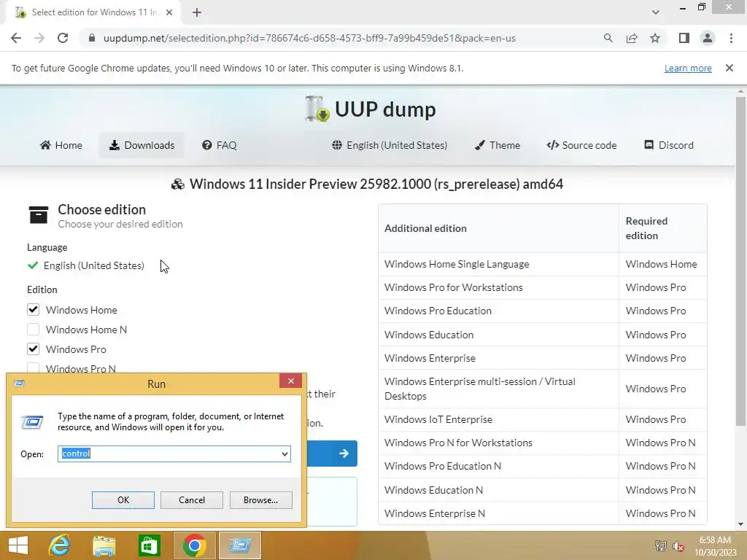747x560 pixels.
Task: Go to UUP dump Home
Action: pos(61,145)
